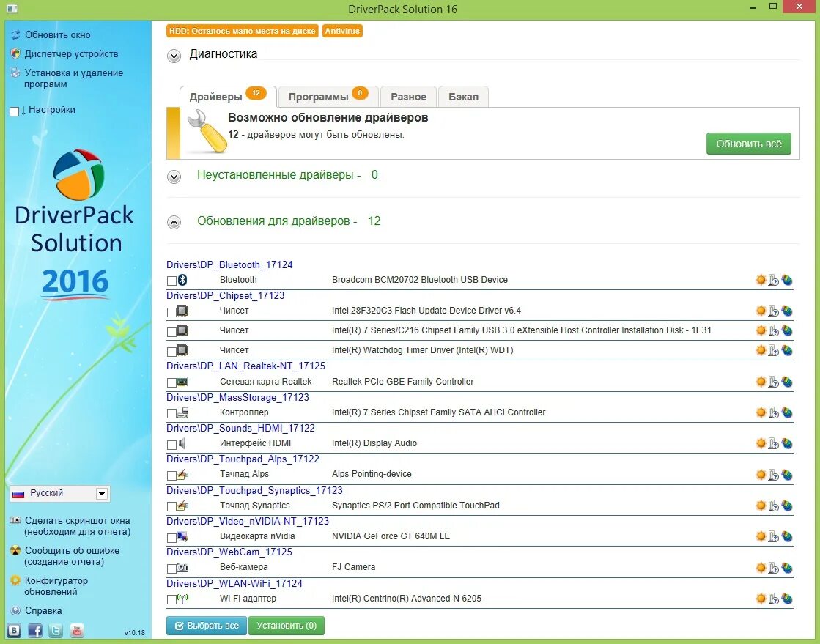
Task: Click the speaker icon in Интерфейс HDMI row
Action: 182,444
